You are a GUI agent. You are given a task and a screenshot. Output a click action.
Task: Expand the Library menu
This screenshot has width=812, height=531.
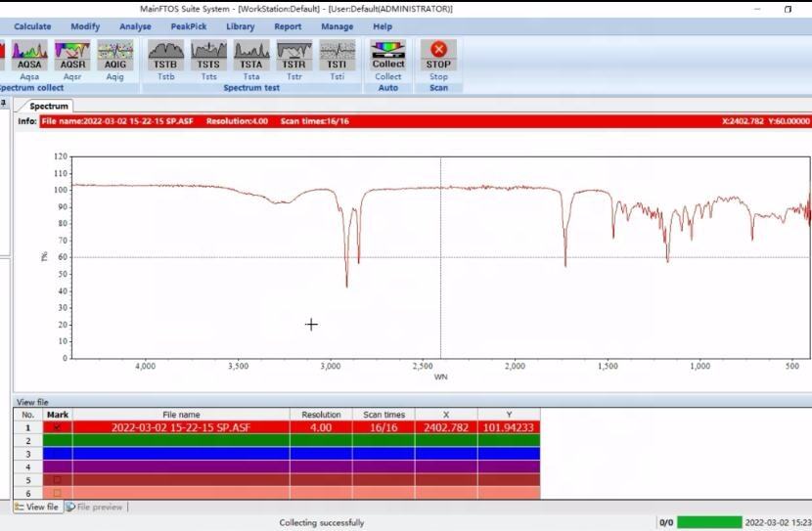(x=240, y=26)
